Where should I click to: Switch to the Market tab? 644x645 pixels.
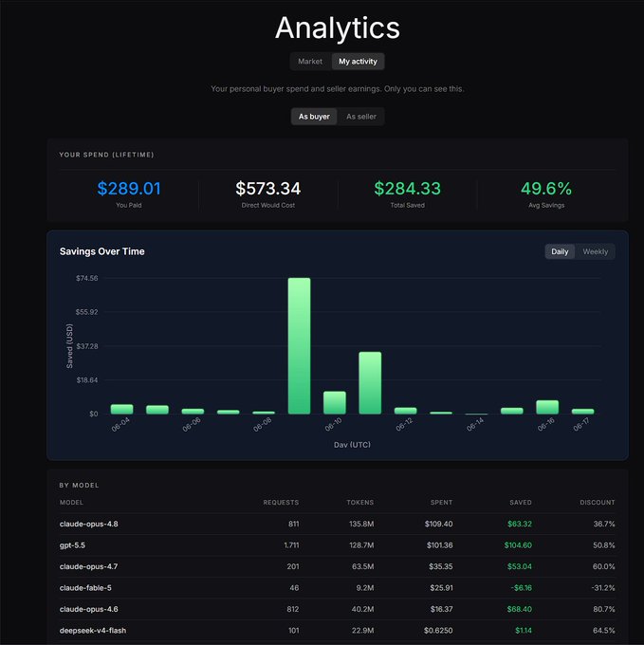310,62
